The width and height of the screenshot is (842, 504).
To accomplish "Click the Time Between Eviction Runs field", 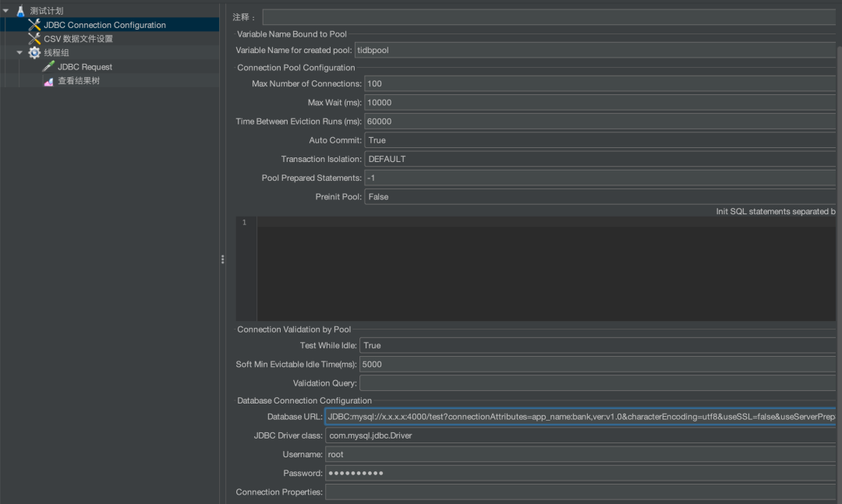I will coord(600,122).
